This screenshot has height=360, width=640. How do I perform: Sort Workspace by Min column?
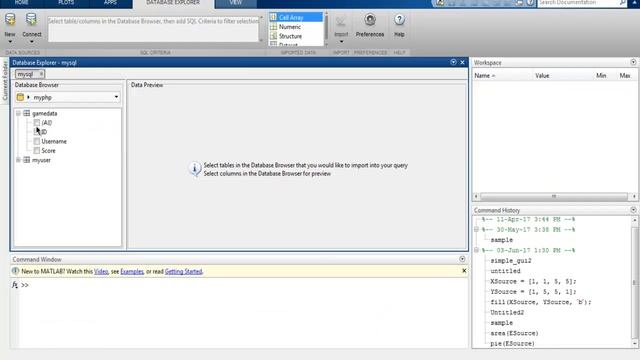pyautogui.click(x=601, y=76)
